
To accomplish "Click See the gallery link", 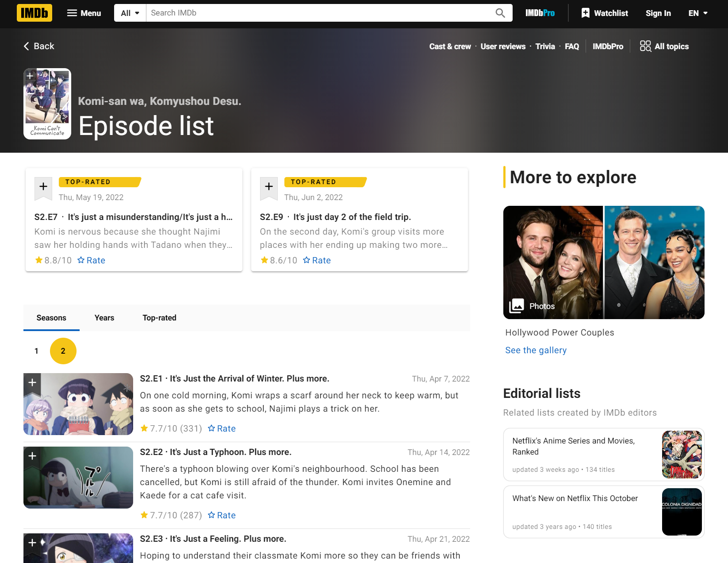I will pos(536,350).
